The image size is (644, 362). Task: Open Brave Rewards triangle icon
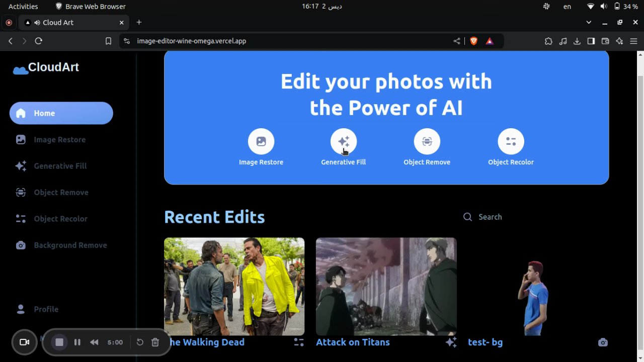490,41
